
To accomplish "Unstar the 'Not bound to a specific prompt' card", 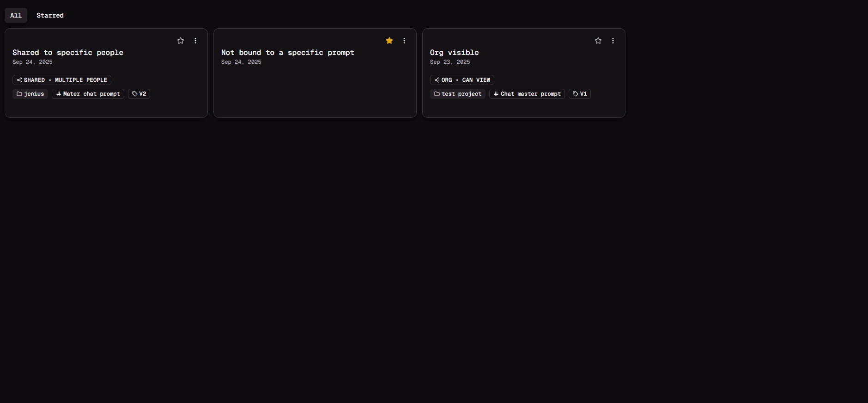I will 389,41.
